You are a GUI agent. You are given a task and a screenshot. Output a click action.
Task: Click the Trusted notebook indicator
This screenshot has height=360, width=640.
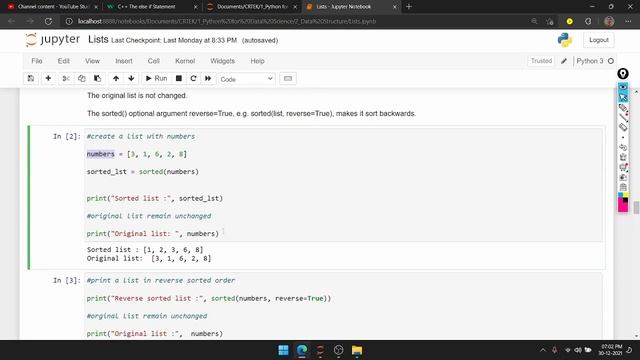tap(541, 61)
